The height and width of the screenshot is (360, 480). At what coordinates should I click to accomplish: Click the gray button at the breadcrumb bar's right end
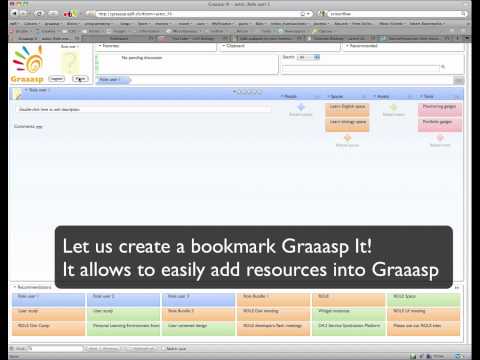click(x=459, y=80)
